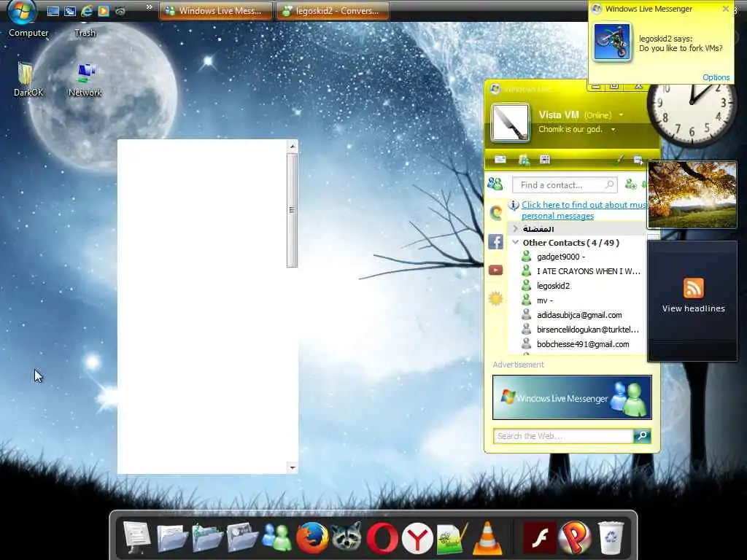Open the calendar grid icon in Messenger toolbar
Viewport: 747px width, 560px height.
tap(545, 160)
